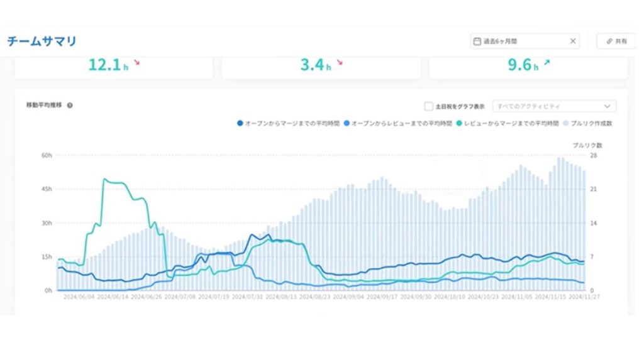
Task: Toggle the オープンからレビューまでの平均時間 legend series
Action: click(397, 123)
